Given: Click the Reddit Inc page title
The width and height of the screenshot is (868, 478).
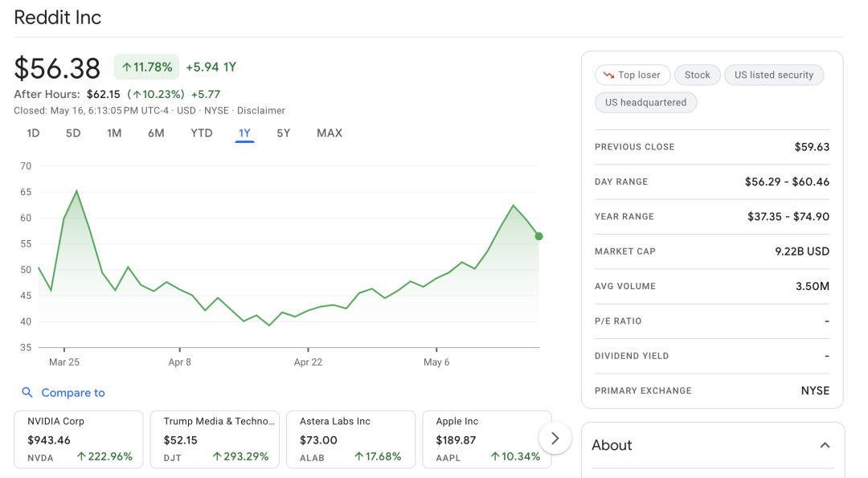Looking at the screenshot, I should (58, 18).
